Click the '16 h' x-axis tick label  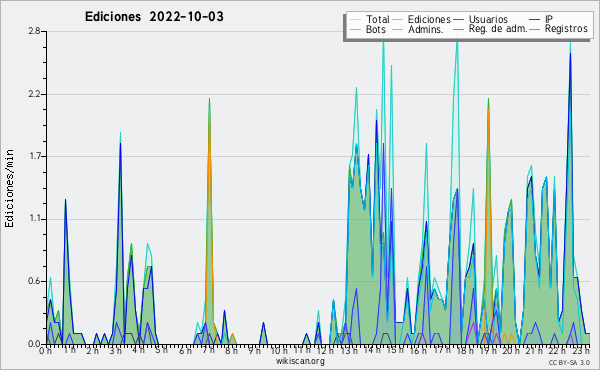418,350
